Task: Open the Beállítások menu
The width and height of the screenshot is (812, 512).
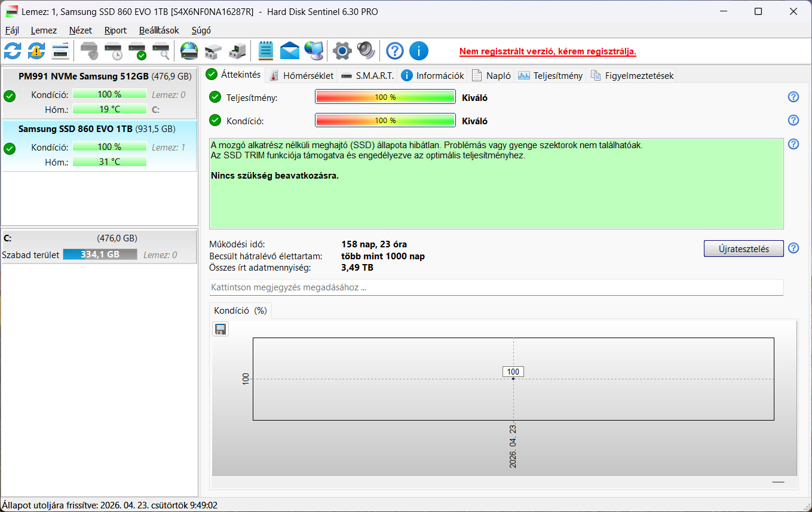Action: point(159,30)
